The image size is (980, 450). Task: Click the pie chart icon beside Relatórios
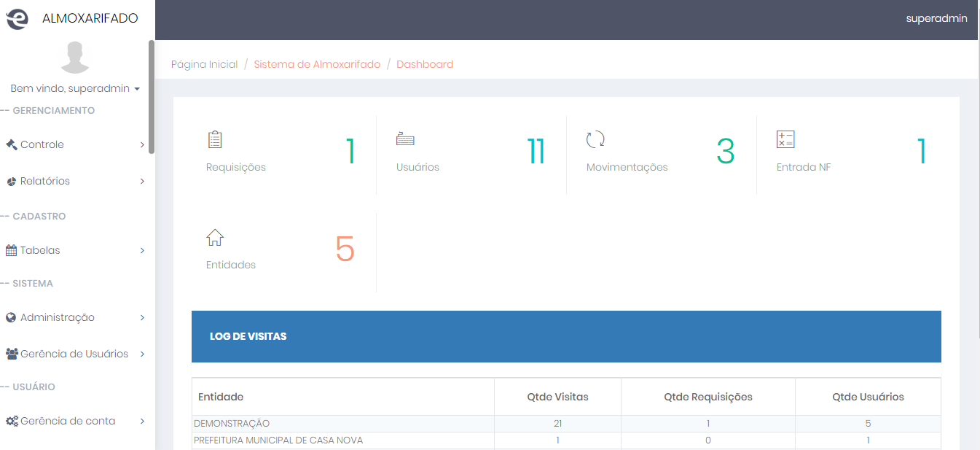coord(11,181)
